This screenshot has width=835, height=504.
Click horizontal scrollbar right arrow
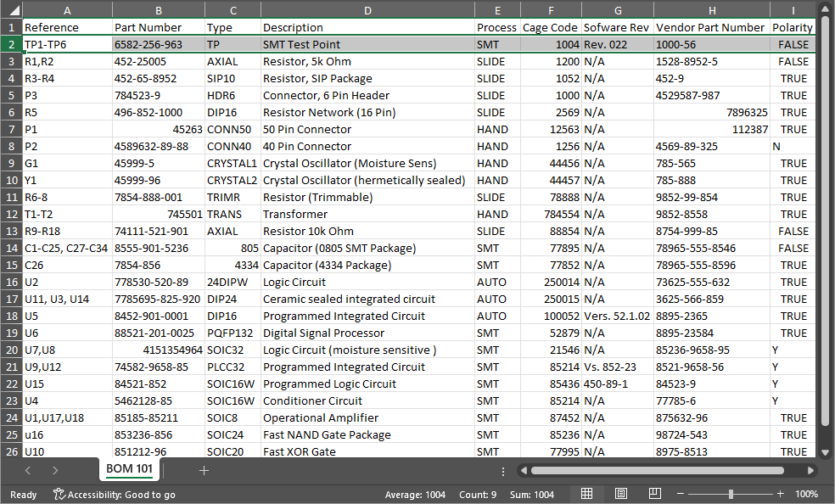click(810, 470)
